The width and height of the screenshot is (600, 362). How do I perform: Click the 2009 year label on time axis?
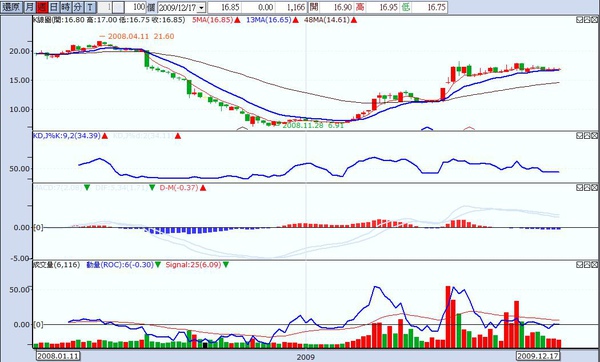pyautogui.click(x=305, y=357)
